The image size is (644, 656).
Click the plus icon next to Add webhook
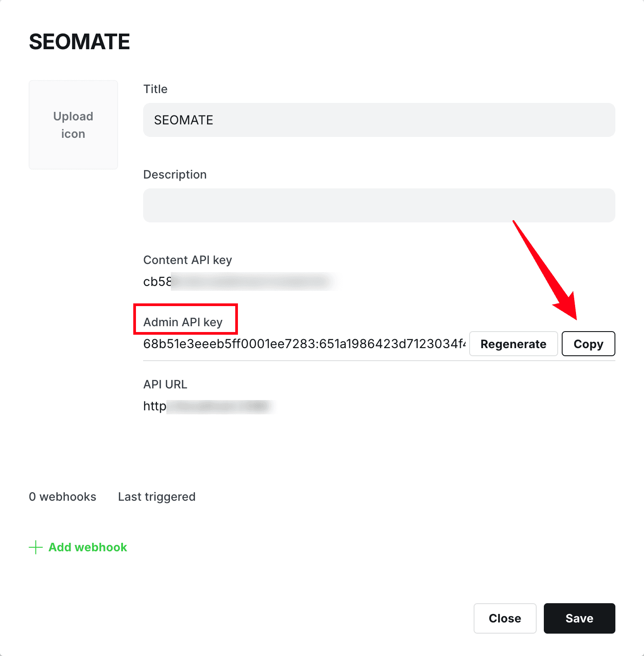pyautogui.click(x=36, y=547)
